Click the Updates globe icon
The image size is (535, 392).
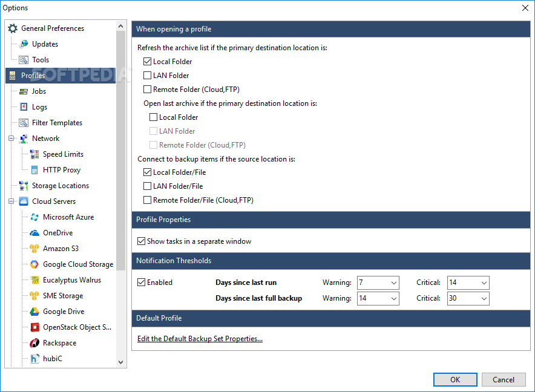click(24, 44)
